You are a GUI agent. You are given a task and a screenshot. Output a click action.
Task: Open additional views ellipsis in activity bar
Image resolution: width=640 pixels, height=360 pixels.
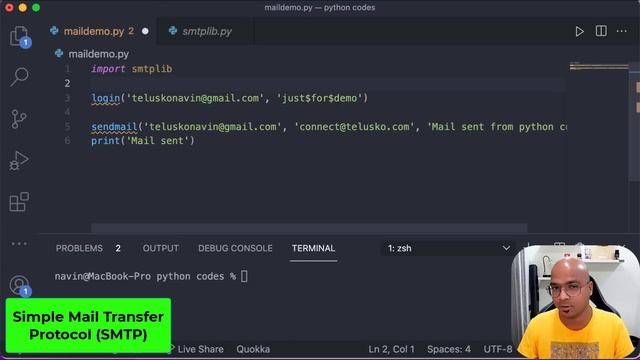click(19, 244)
